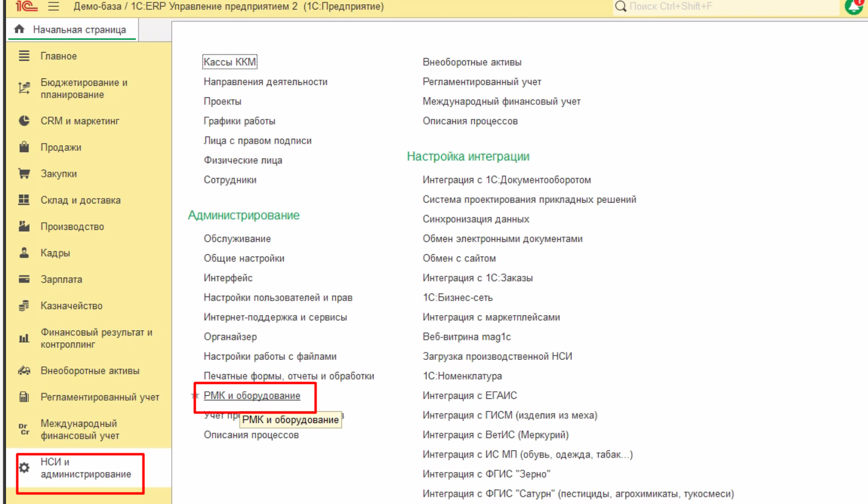This screenshot has height=504, width=868.
Task: Open the Кассы ККМ link
Action: [230, 62]
